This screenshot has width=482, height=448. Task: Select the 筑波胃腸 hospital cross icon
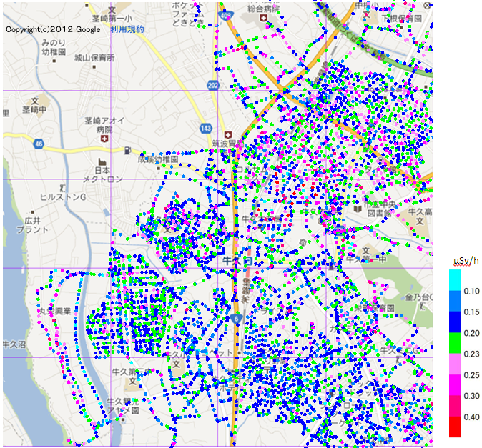pos(228,134)
